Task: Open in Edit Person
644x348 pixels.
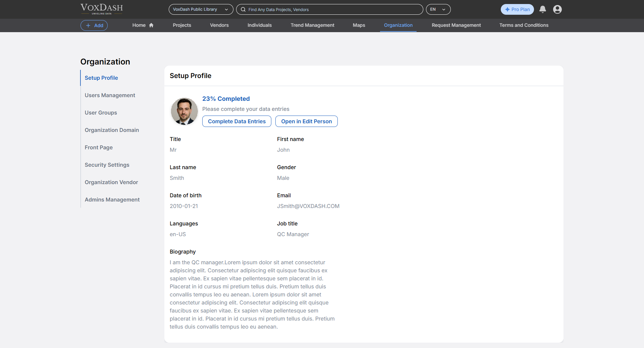Action: (x=306, y=121)
